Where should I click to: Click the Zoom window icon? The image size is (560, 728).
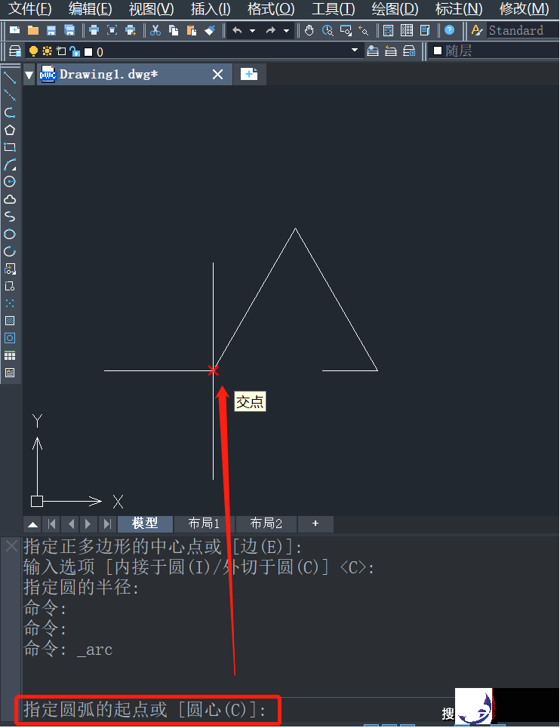346,31
